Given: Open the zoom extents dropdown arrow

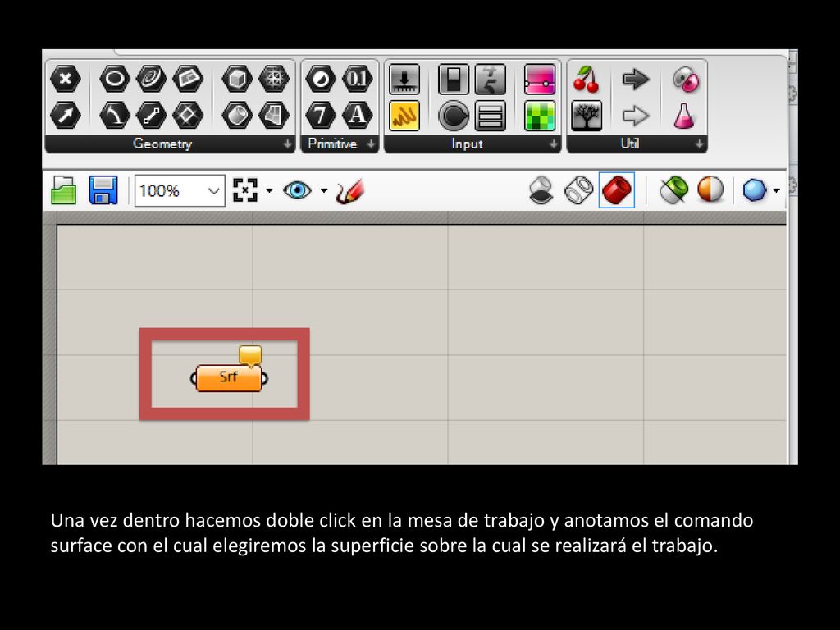Looking at the screenshot, I should (x=269, y=190).
